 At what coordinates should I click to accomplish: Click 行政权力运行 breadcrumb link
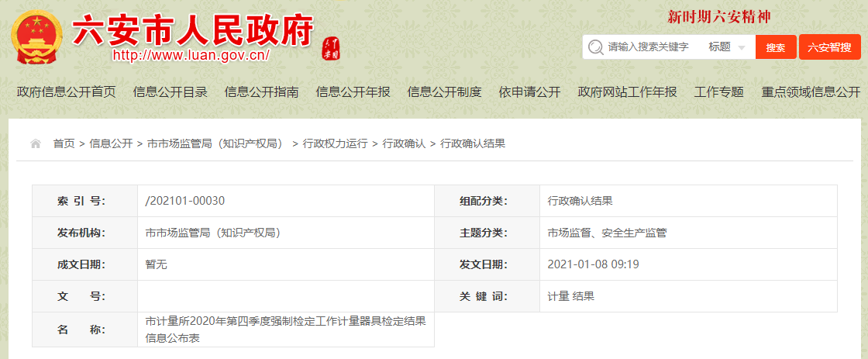click(335, 143)
